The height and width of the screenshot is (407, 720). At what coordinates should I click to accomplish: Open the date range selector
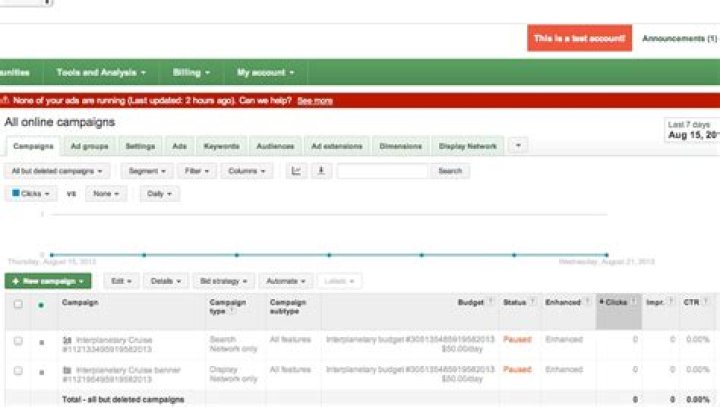coord(692,130)
